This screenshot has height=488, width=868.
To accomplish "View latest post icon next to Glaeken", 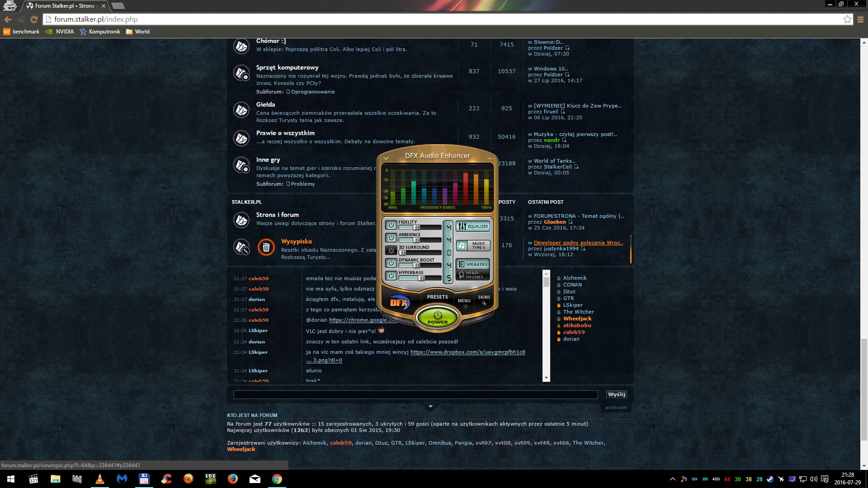I will pos(571,222).
